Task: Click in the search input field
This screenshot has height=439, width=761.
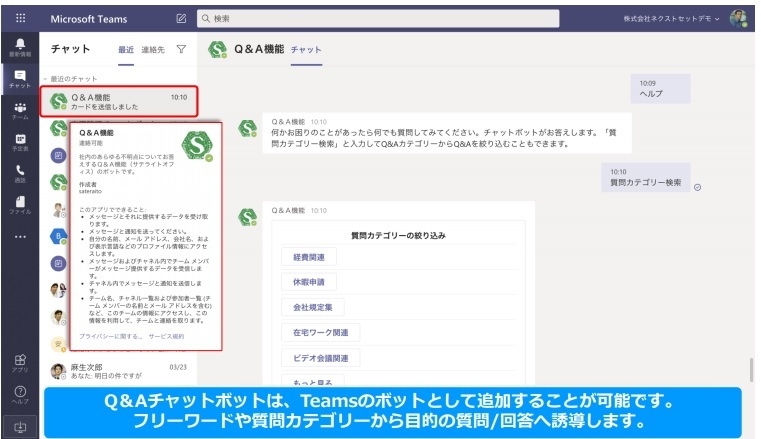Action: 378,18
